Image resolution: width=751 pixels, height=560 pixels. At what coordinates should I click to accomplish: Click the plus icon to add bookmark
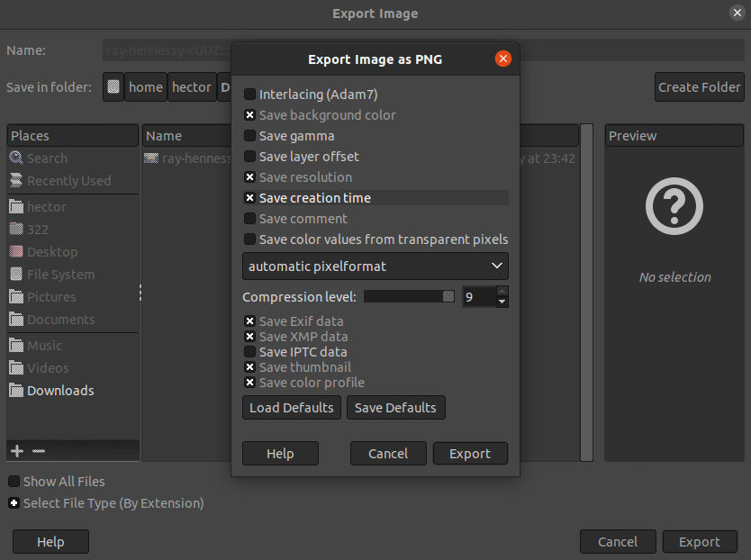pos(16,450)
